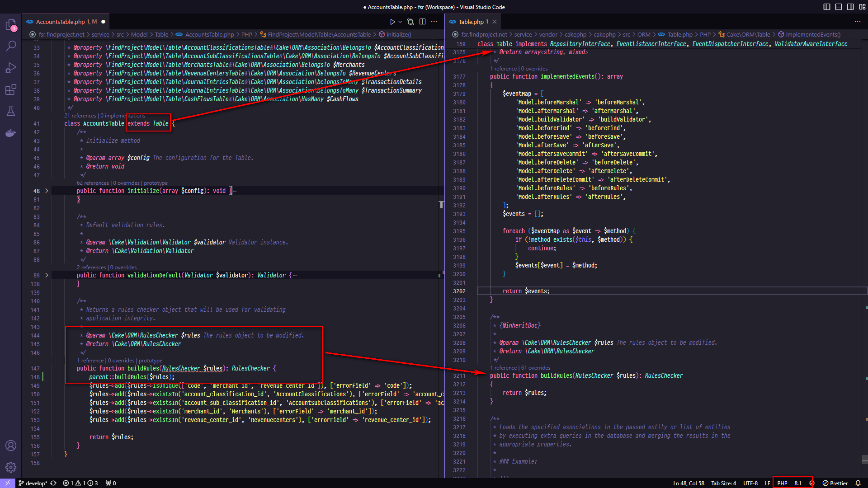Click the Tab Size: 4 indicator
This screenshot has width=868, height=488.
[723, 483]
